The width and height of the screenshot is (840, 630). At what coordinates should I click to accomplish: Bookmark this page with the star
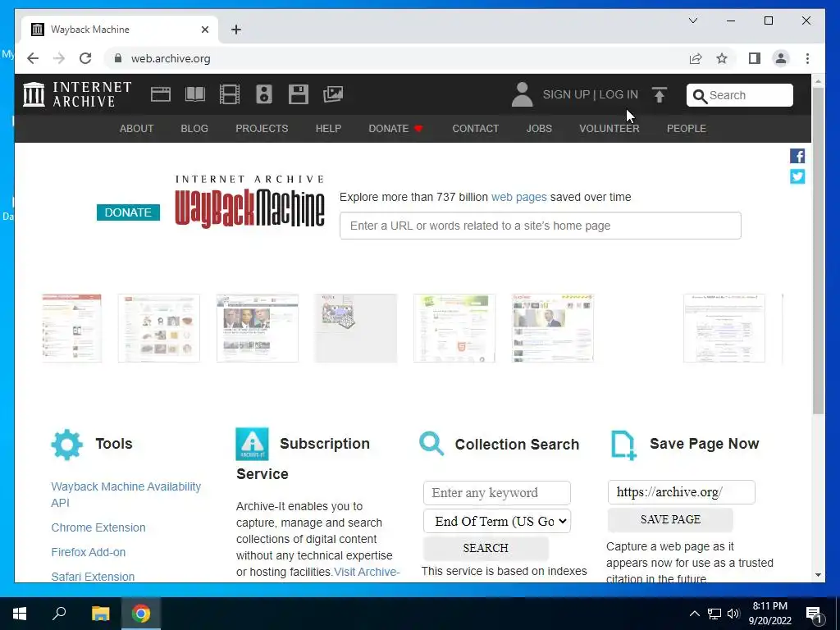[x=722, y=58]
